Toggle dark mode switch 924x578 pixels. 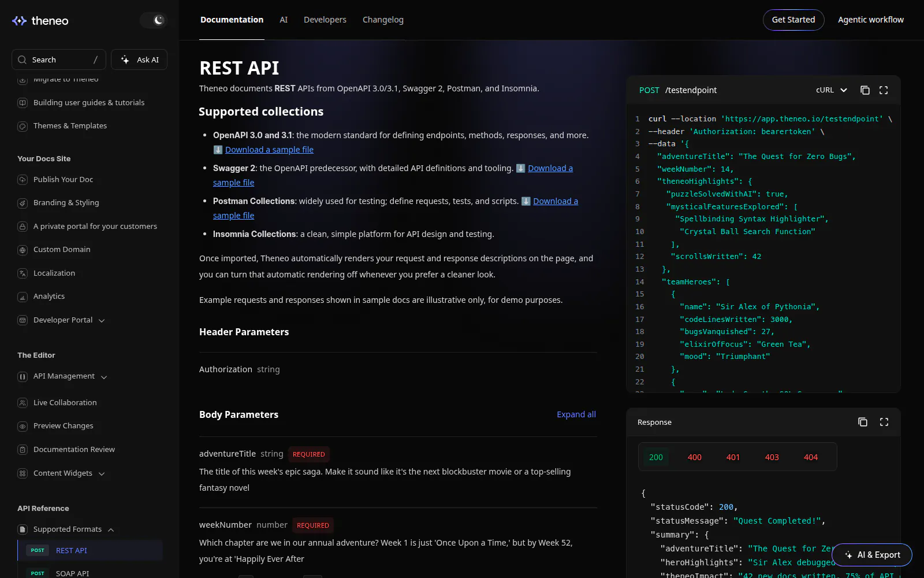tap(154, 20)
